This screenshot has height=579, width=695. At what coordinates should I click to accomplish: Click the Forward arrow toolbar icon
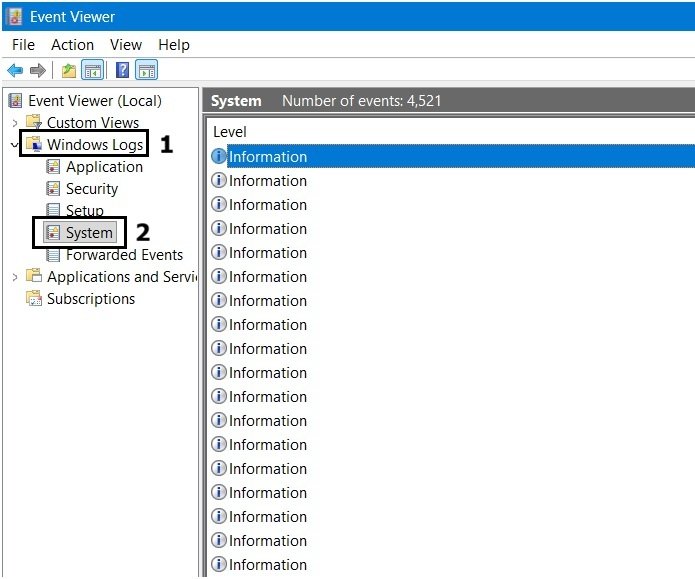(38, 70)
